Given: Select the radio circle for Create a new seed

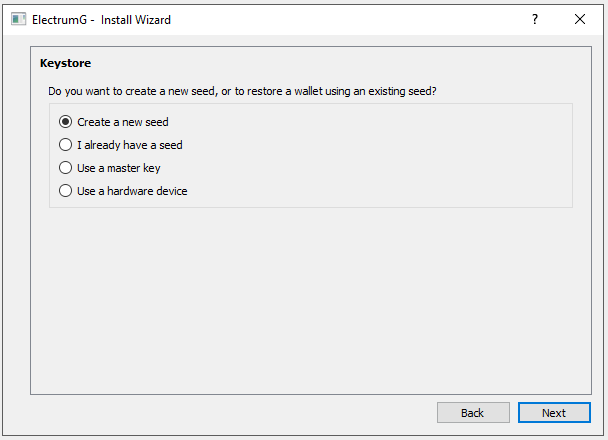Looking at the screenshot, I should 66,122.
